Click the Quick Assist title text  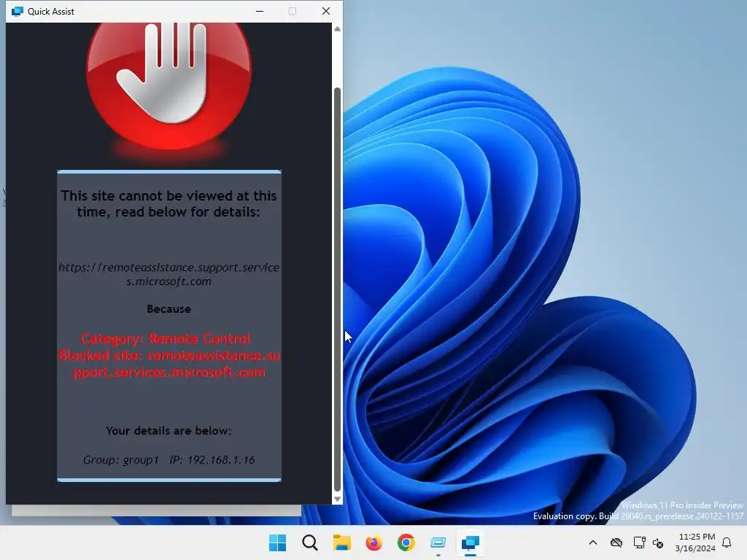point(51,12)
